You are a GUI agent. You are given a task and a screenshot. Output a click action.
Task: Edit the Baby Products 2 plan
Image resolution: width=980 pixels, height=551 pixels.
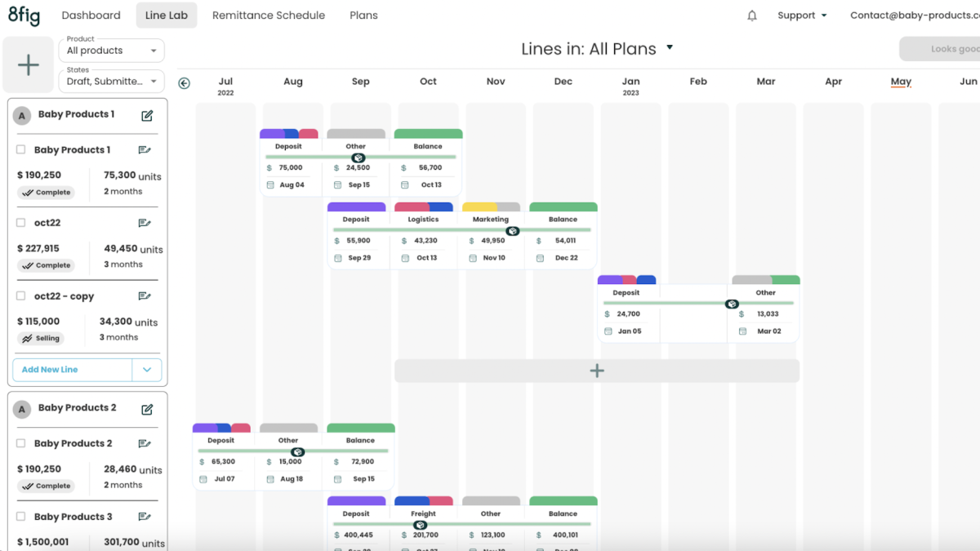(147, 409)
